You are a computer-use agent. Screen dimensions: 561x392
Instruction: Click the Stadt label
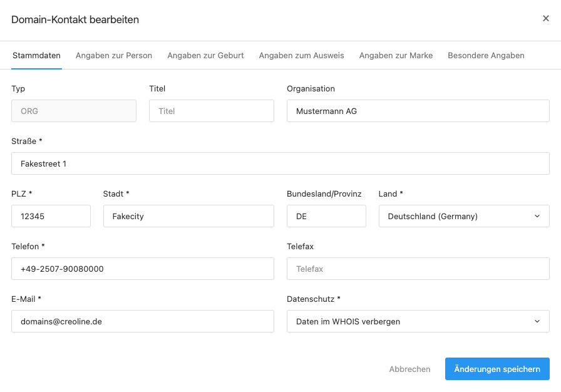pyautogui.click(x=116, y=194)
